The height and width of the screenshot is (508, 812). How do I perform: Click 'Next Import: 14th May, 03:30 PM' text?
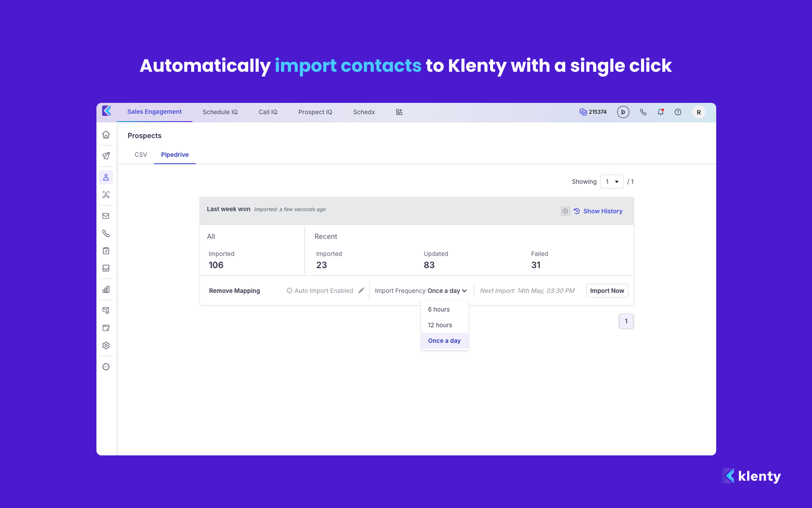pos(527,291)
